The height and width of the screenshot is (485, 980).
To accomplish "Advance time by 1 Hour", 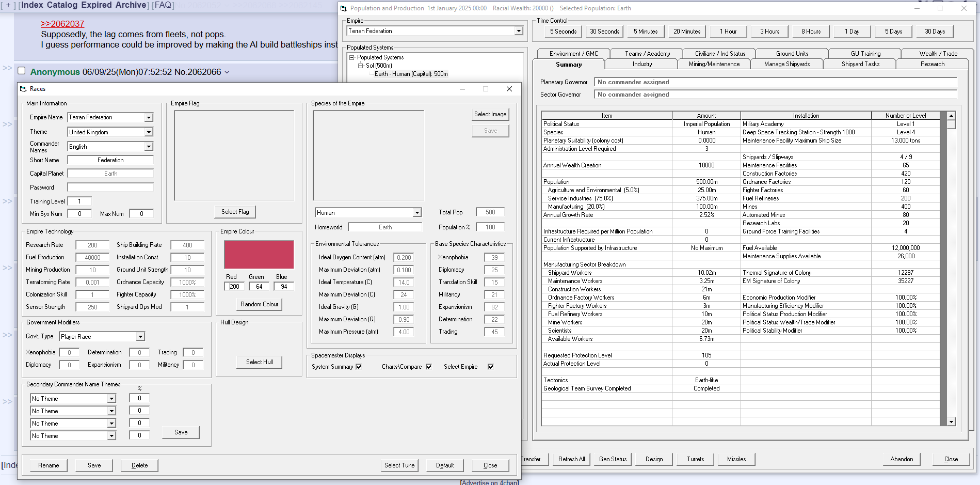I will click(728, 32).
